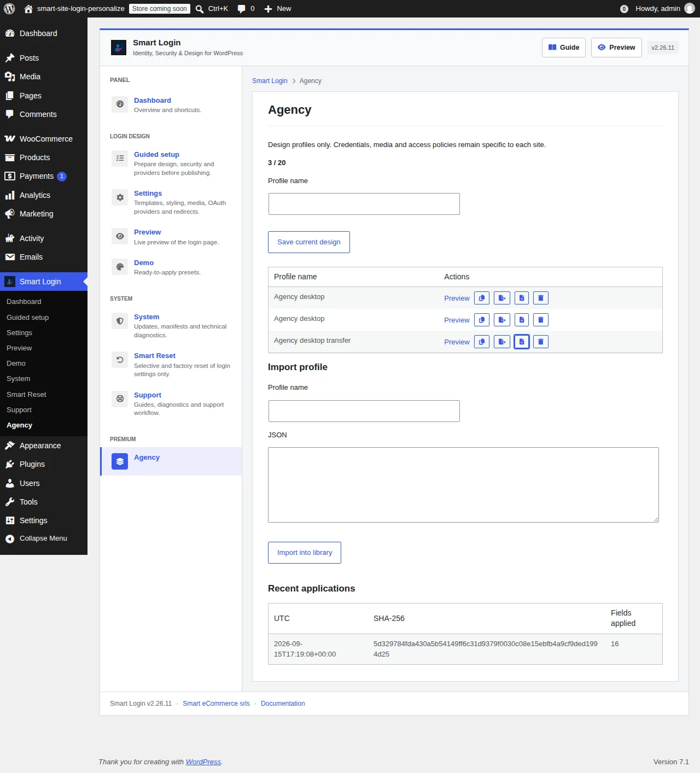This screenshot has width=700, height=773.
Task: Click the Support lifebuoy icon in the panel
Action: tap(120, 399)
